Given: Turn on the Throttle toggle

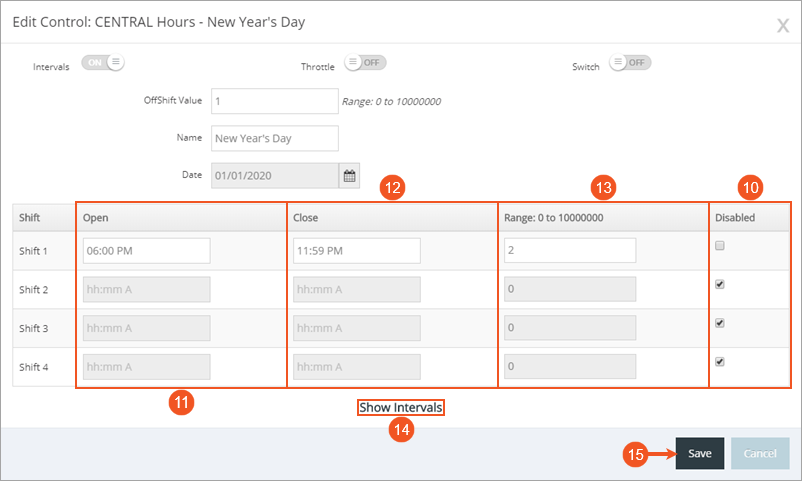Looking at the screenshot, I should tap(365, 62).
